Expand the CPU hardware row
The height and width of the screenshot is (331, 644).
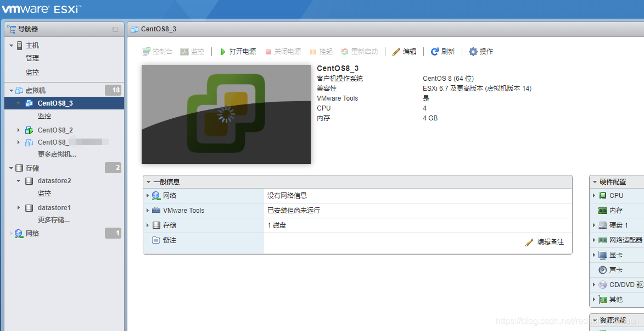(594, 195)
